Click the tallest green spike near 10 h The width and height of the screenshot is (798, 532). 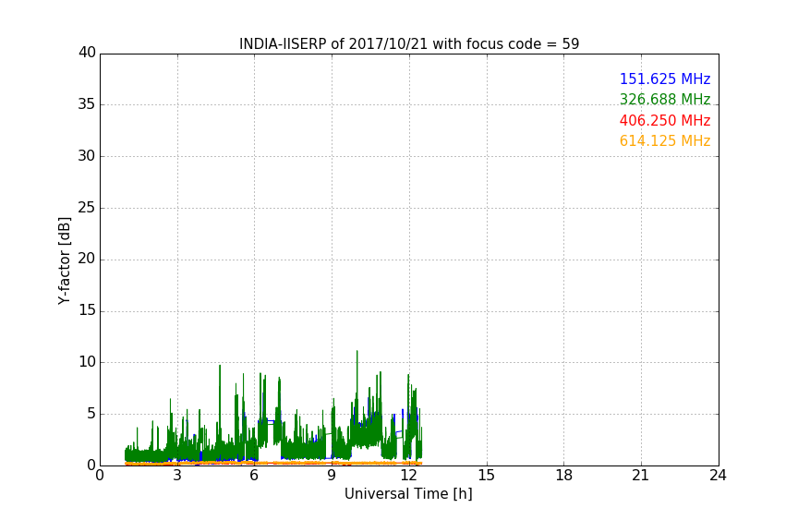(357, 352)
